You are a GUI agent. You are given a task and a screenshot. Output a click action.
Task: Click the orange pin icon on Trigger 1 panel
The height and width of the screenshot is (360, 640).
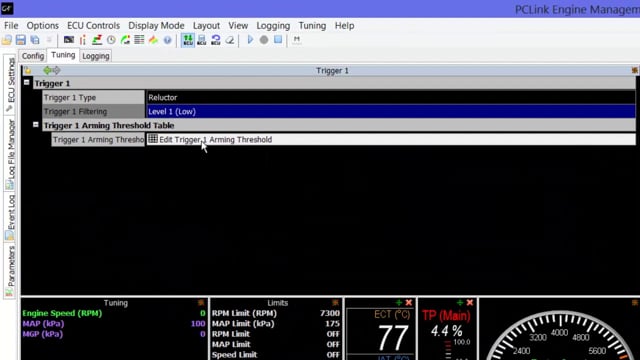(634, 70)
